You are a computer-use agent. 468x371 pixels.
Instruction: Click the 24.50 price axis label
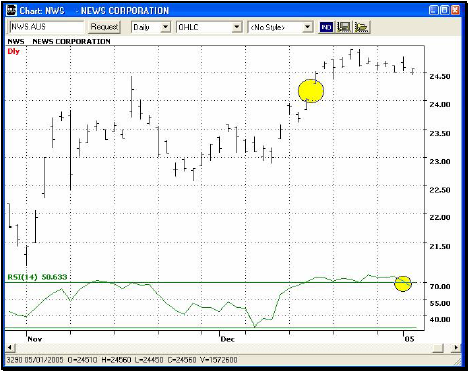440,76
